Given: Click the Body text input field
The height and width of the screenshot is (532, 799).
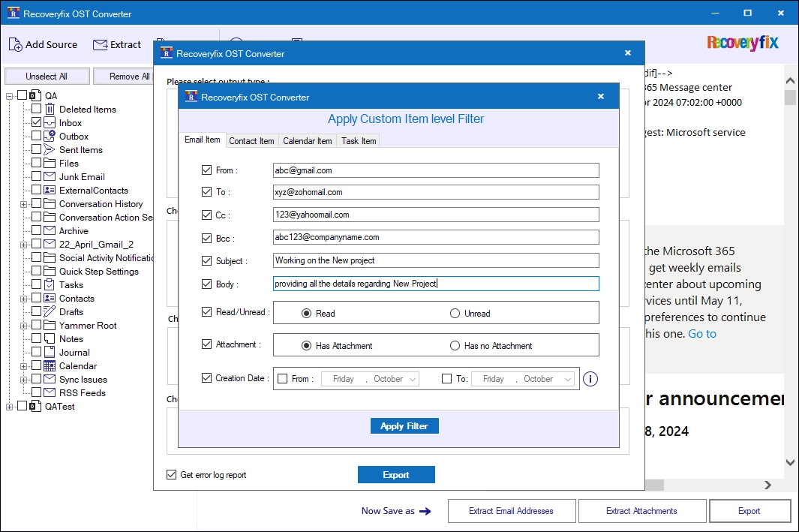Looking at the screenshot, I should 436,284.
